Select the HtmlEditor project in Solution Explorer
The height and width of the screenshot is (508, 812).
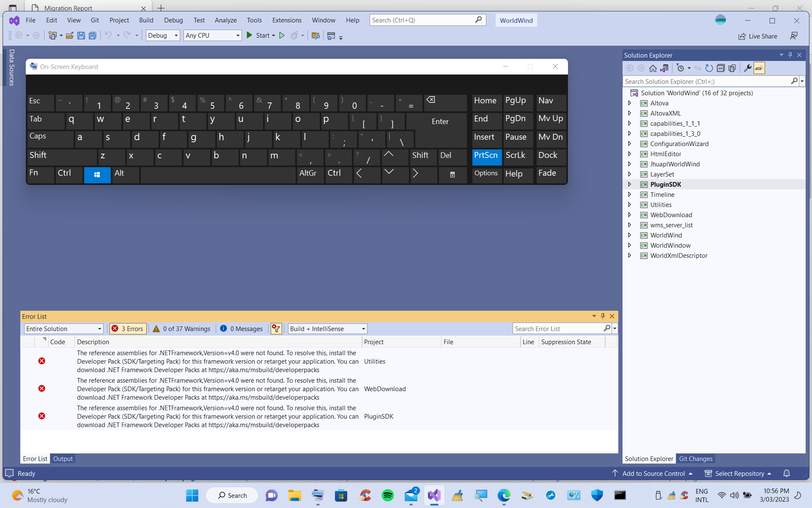[x=665, y=154]
